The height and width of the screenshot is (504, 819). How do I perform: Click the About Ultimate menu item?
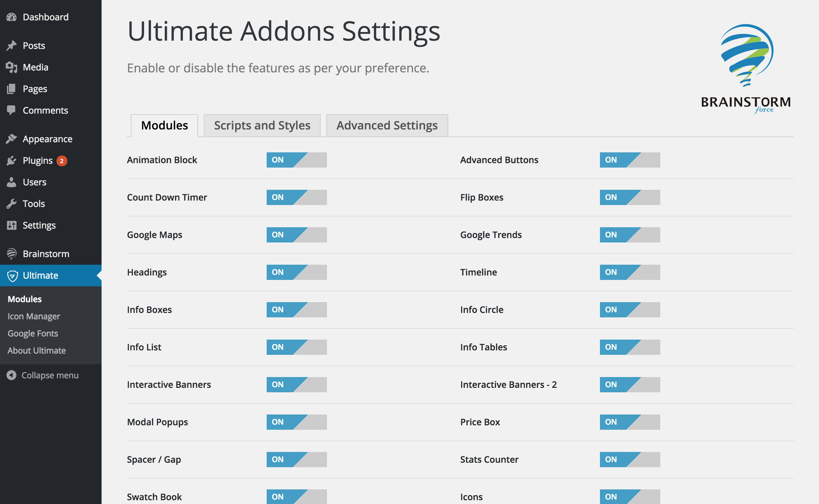tap(36, 350)
